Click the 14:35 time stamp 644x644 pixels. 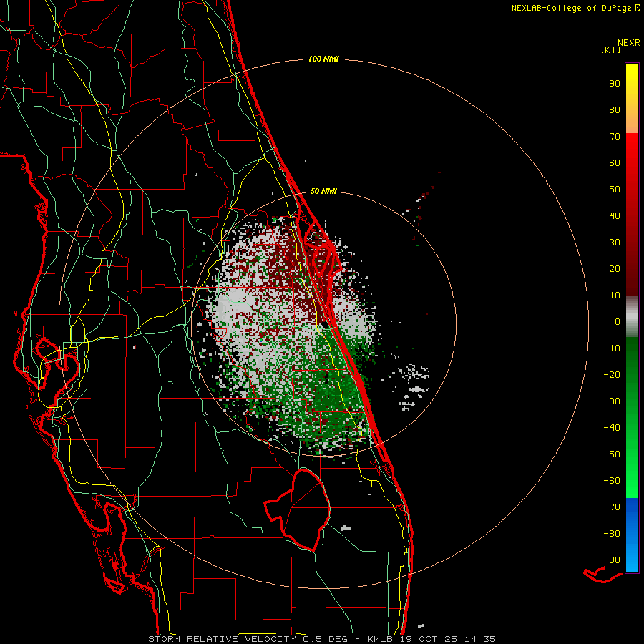tap(479, 639)
